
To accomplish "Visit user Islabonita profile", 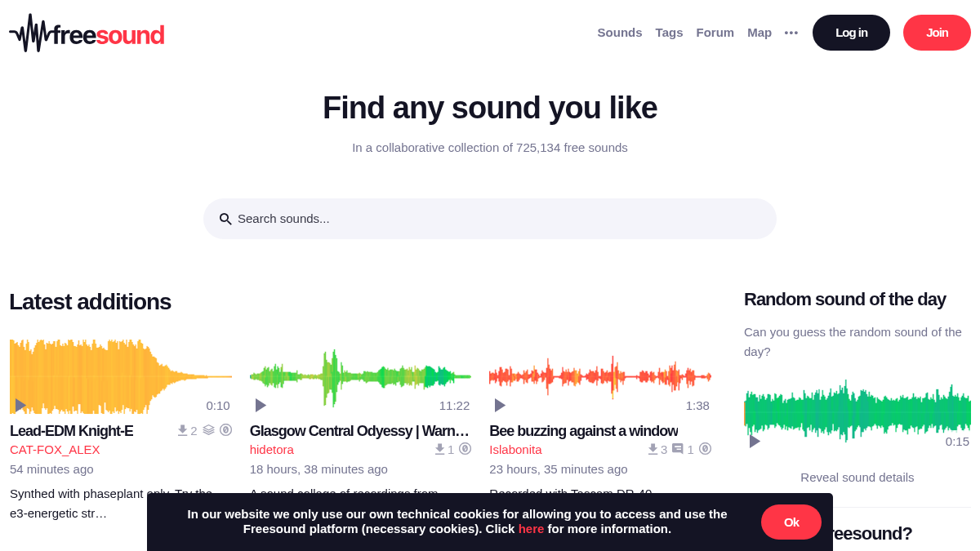I will [x=515, y=450].
